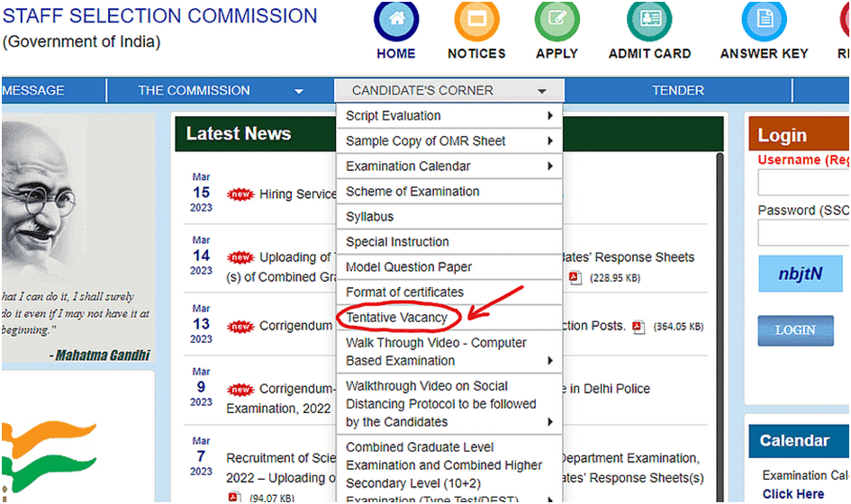This screenshot has width=851, height=504.
Task: Click the 'new' badge on Mar 14 news
Action: click(x=240, y=257)
